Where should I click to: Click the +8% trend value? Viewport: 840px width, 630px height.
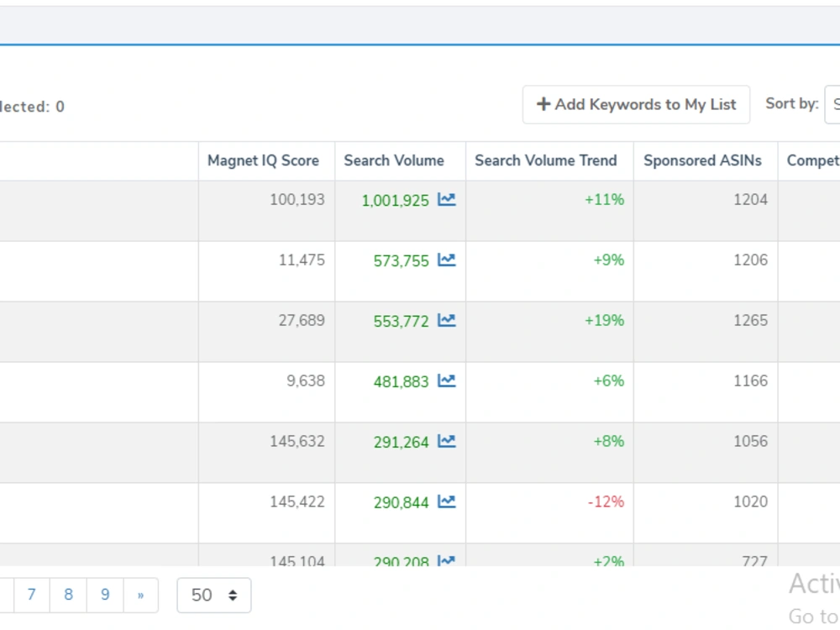pyautogui.click(x=608, y=442)
